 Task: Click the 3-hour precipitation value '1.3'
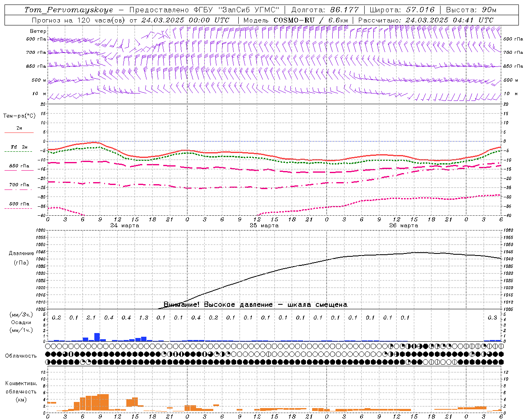point(144,318)
